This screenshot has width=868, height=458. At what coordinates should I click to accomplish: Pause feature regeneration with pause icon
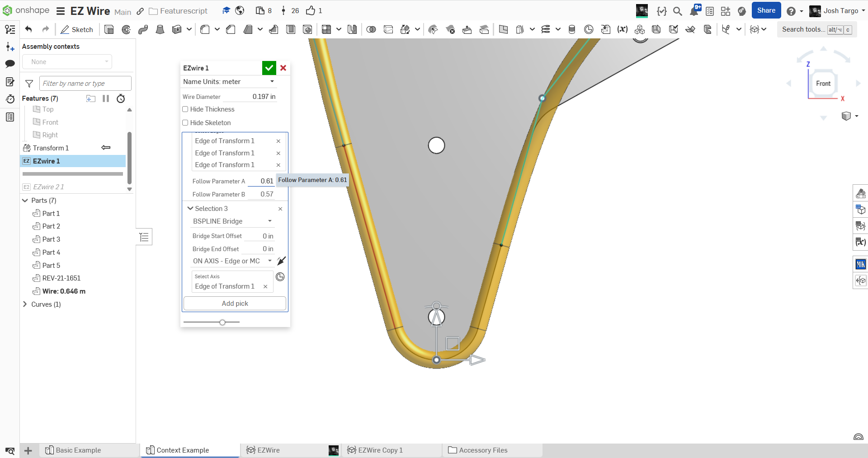(106, 98)
